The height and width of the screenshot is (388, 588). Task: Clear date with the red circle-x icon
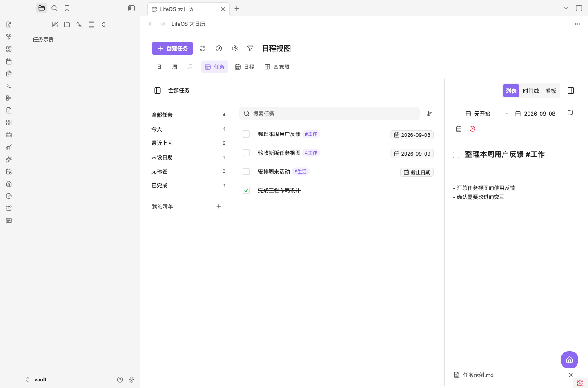pos(472,129)
